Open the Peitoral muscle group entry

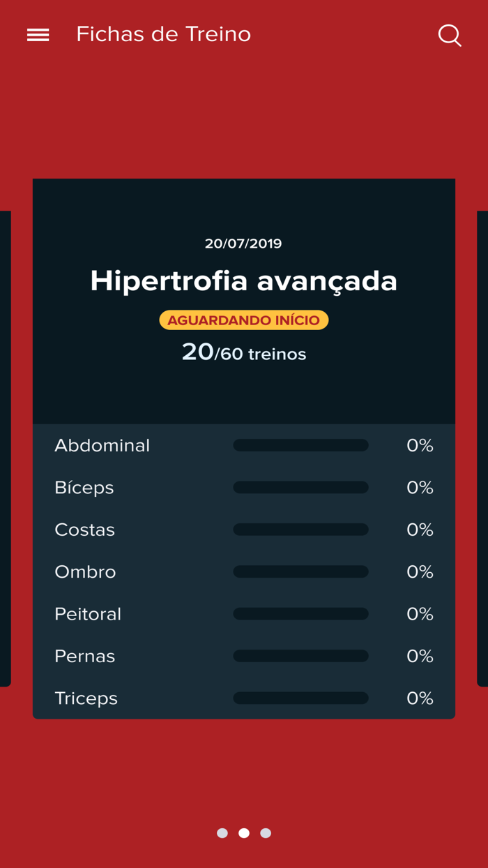[88, 613]
